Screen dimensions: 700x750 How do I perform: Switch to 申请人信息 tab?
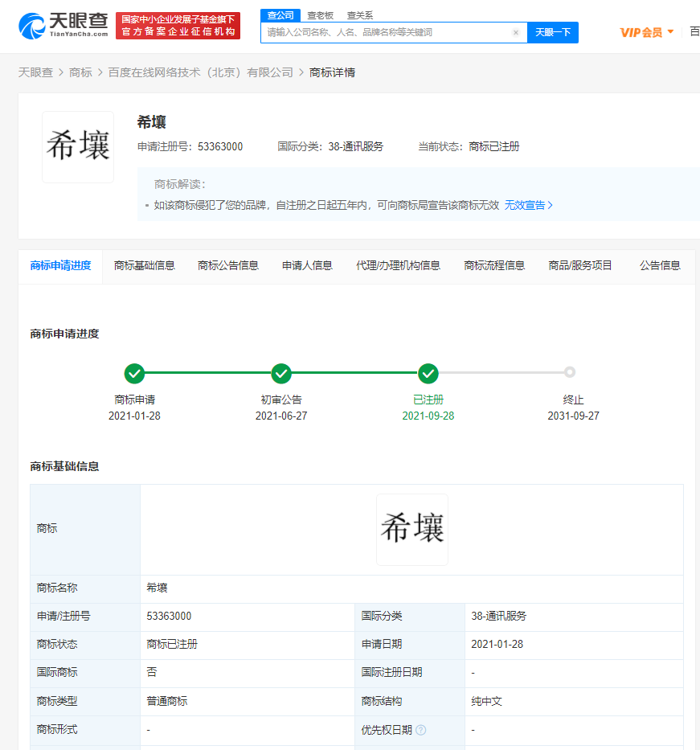(x=307, y=266)
